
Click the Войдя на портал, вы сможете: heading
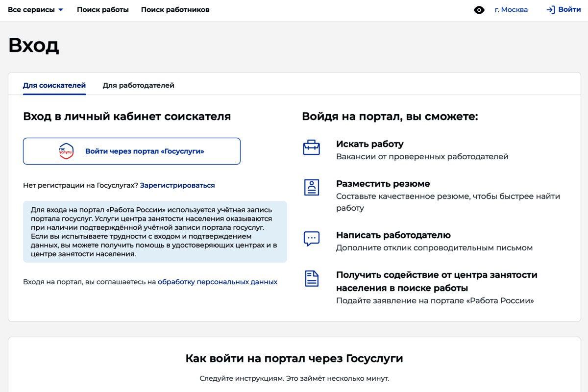[390, 117]
